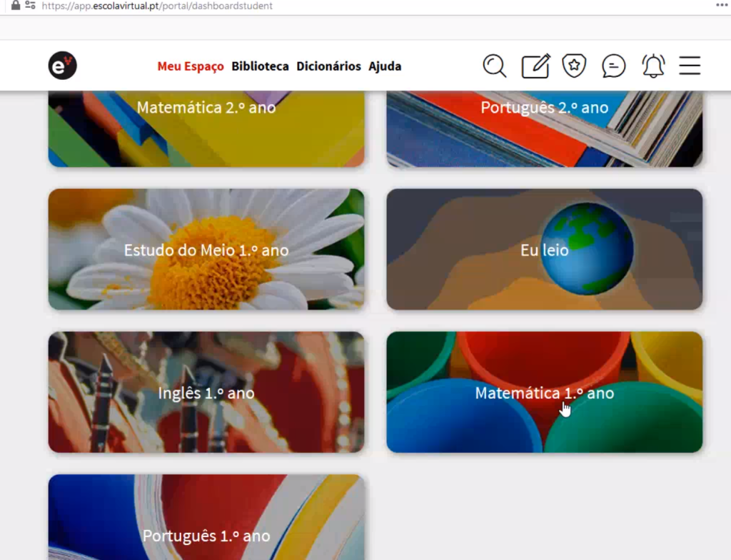
Task: Open the Eu leio card
Action: pyautogui.click(x=545, y=249)
